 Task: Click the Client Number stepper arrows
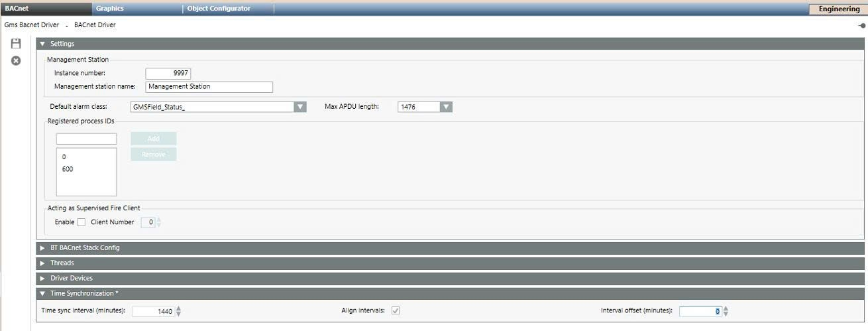[158, 222]
